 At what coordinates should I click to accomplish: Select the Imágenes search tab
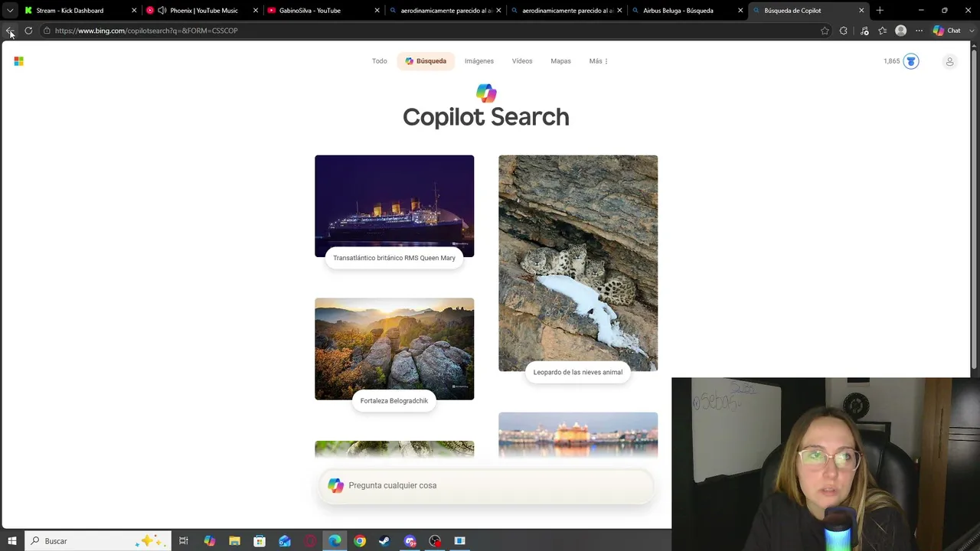(479, 61)
